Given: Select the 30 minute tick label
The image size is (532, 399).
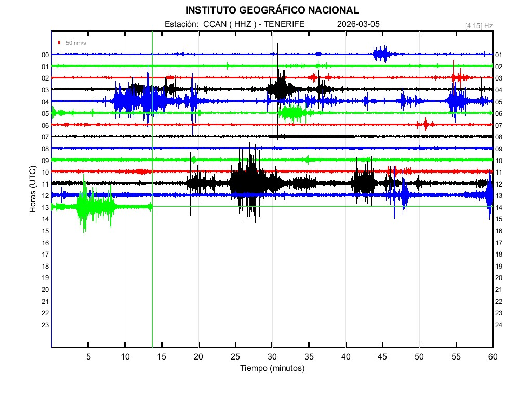Looking at the screenshot, I should click(x=272, y=356).
